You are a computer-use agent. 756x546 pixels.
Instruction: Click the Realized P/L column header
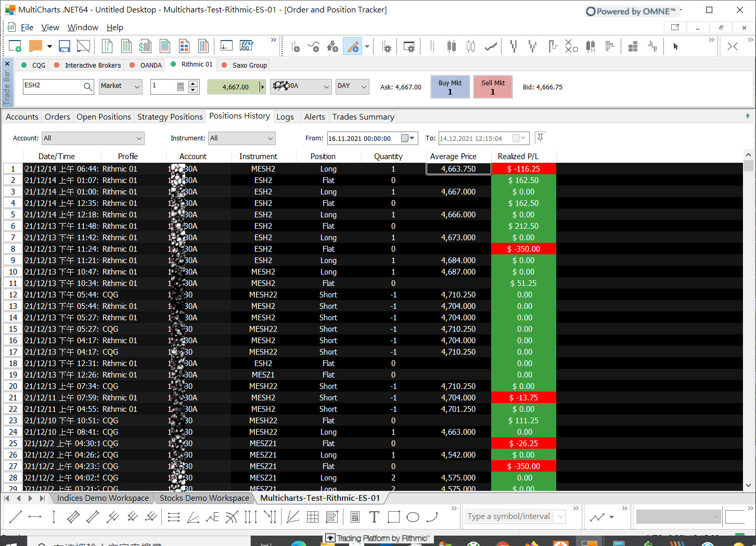click(x=523, y=156)
